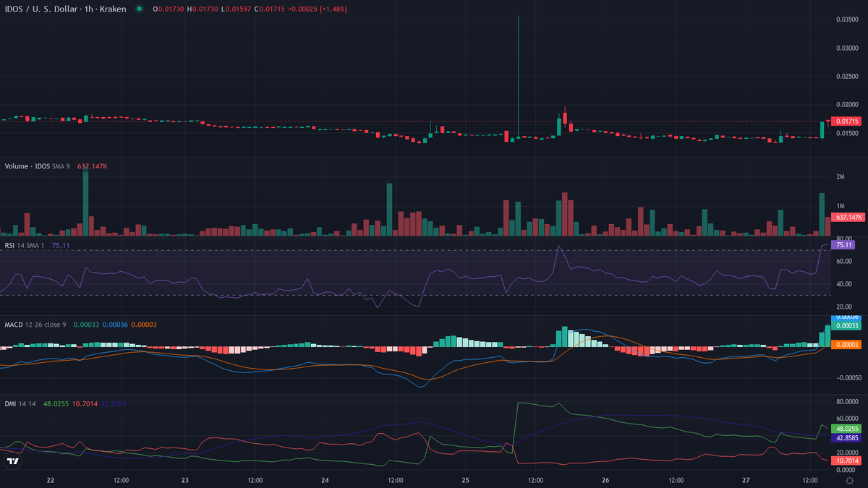
Task: Click MACD histogram label 0.00033 on axis
Action: click(x=846, y=326)
